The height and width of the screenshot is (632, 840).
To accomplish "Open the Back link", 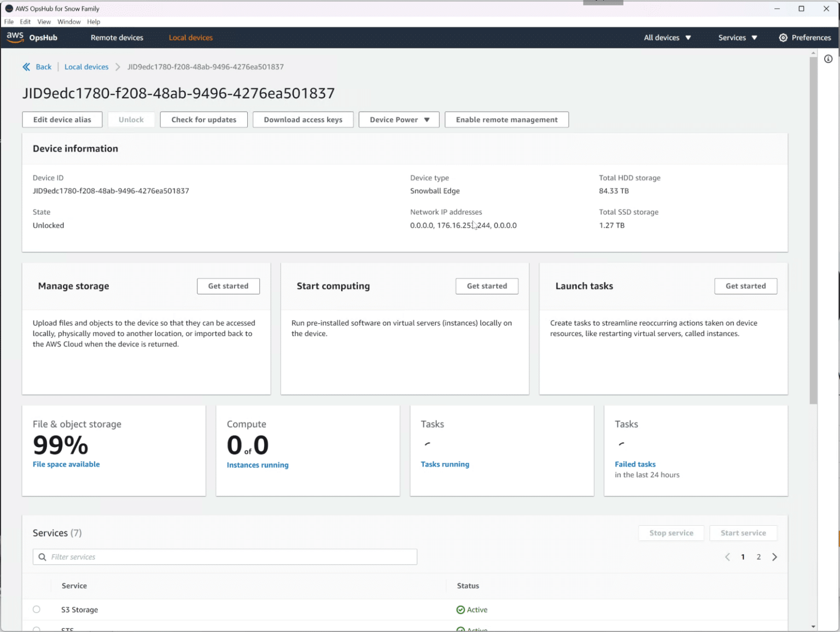I will (x=44, y=67).
